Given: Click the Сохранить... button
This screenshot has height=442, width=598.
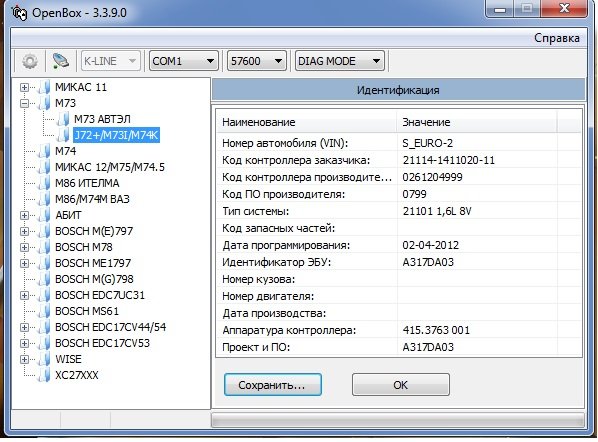Looking at the screenshot, I should (x=273, y=384).
